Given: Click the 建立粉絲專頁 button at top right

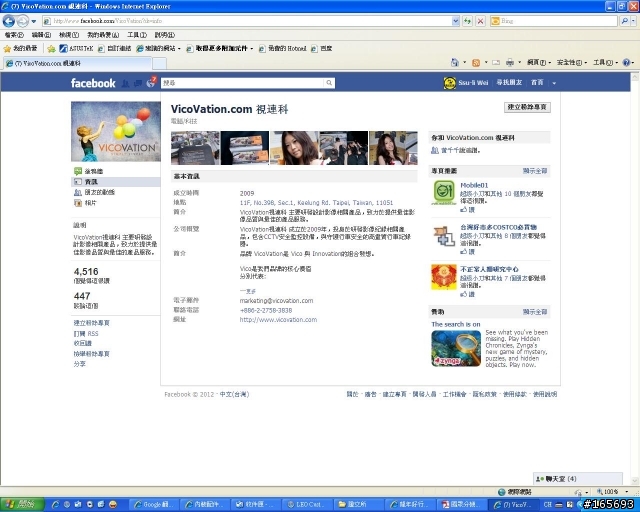Looking at the screenshot, I should (x=527, y=107).
